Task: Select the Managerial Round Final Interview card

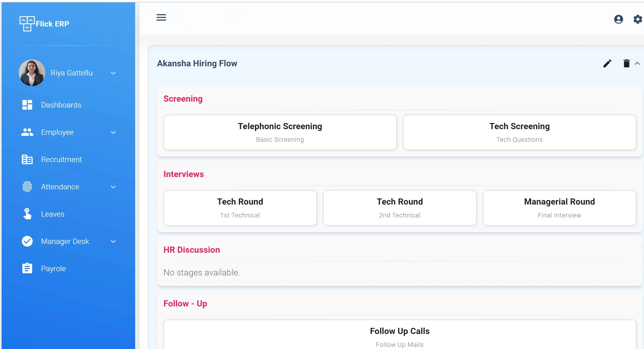Action: pos(559,208)
